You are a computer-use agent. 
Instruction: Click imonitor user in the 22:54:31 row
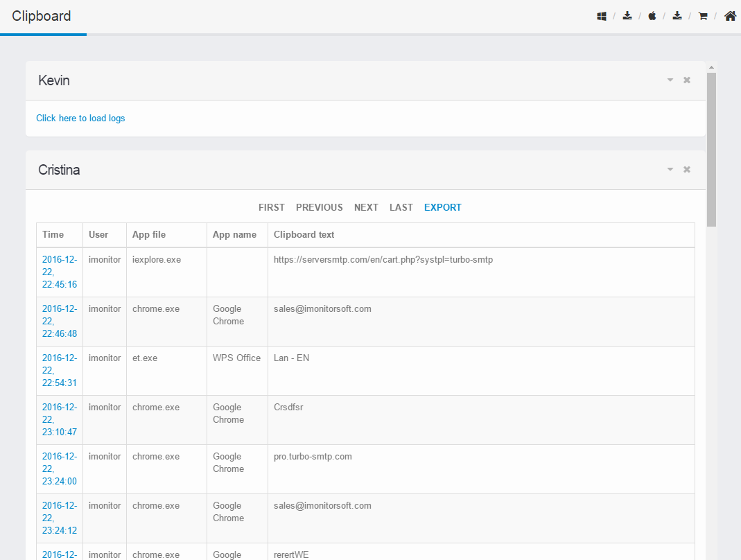105,358
